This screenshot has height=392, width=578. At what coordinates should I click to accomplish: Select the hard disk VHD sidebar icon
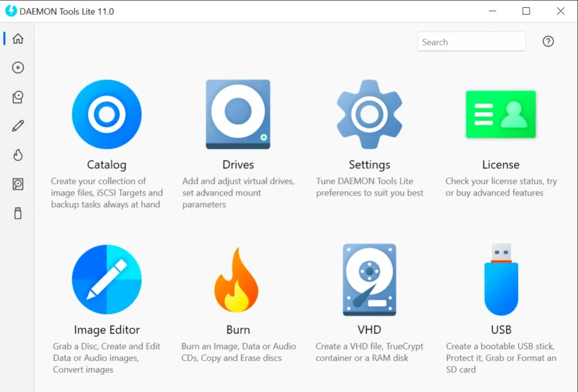point(17,184)
